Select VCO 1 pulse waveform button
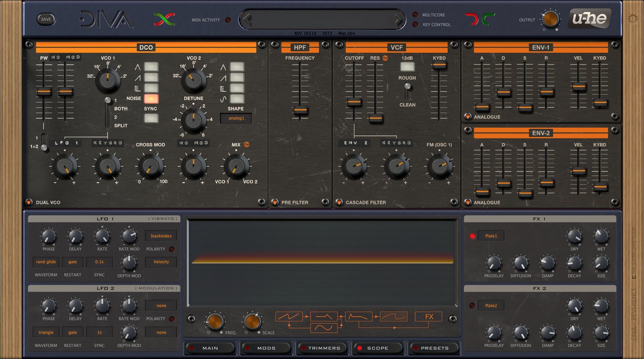644x359 pixels. (x=151, y=88)
